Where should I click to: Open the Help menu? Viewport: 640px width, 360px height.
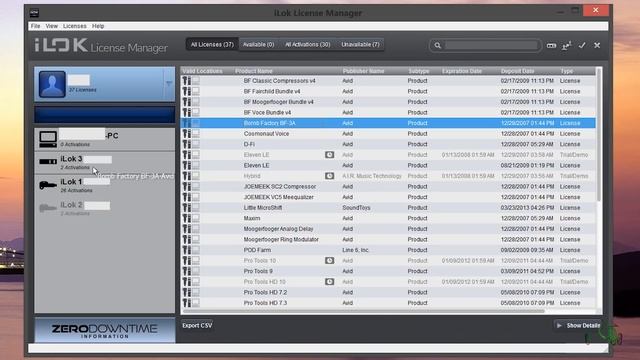[x=98, y=26]
